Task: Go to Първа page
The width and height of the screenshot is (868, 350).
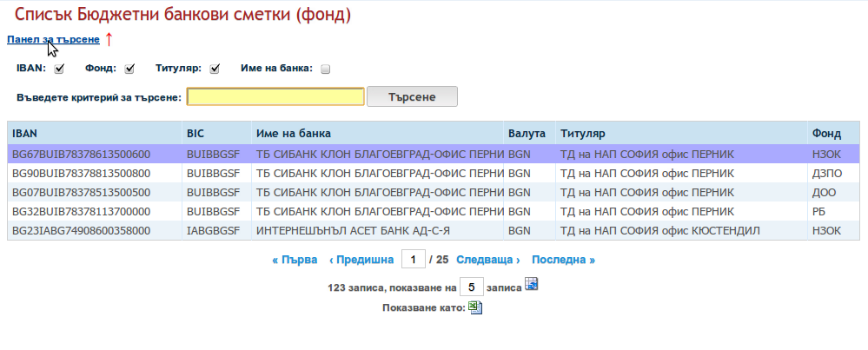Action: click(x=295, y=260)
